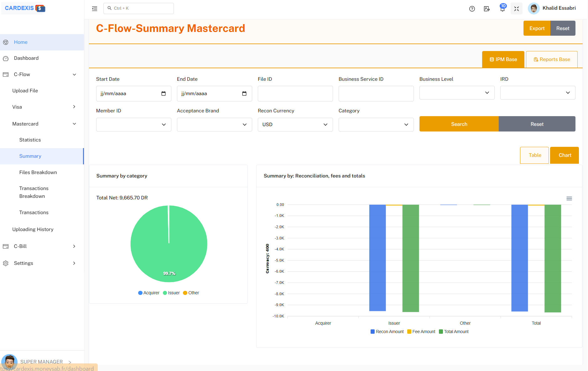Switch to the IPM Base tab
Image resolution: width=588 pixels, height=371 pixels.
tap(503, 59)
